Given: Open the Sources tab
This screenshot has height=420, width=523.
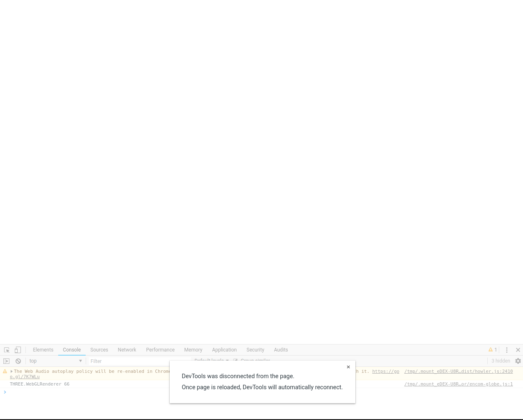Looking at the screenshot, I should click(99, 350).
